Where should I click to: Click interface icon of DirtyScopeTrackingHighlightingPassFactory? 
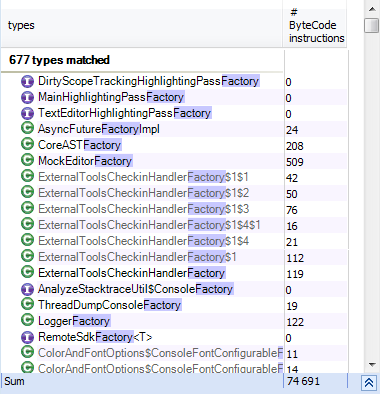(x=27, y=81)
